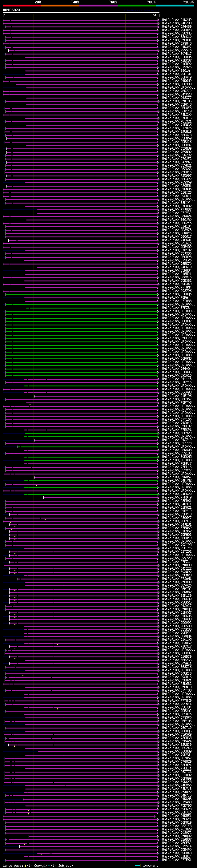Select the UniRef100_Q8CHM7 label
Screen dimensions: 197x868
177,321
